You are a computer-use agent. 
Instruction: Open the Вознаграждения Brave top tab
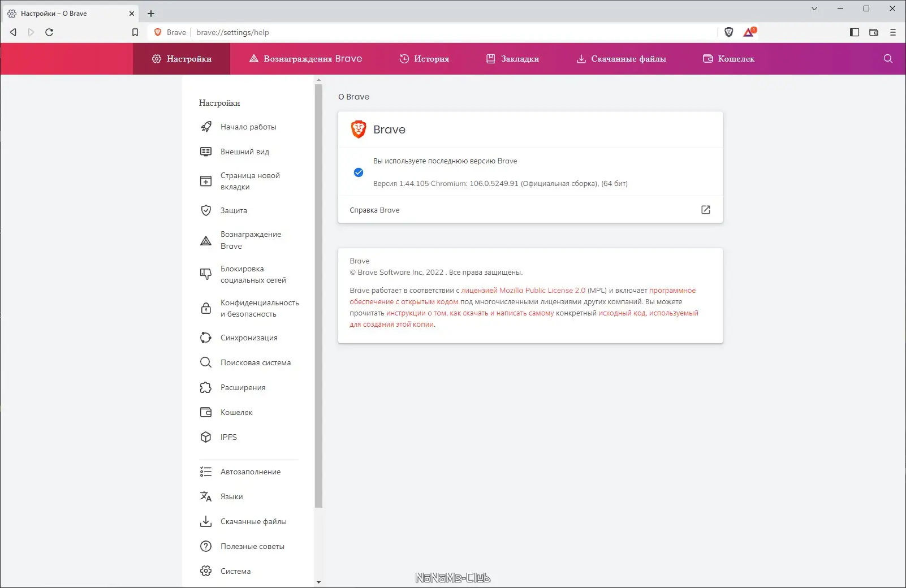[305, 59]
